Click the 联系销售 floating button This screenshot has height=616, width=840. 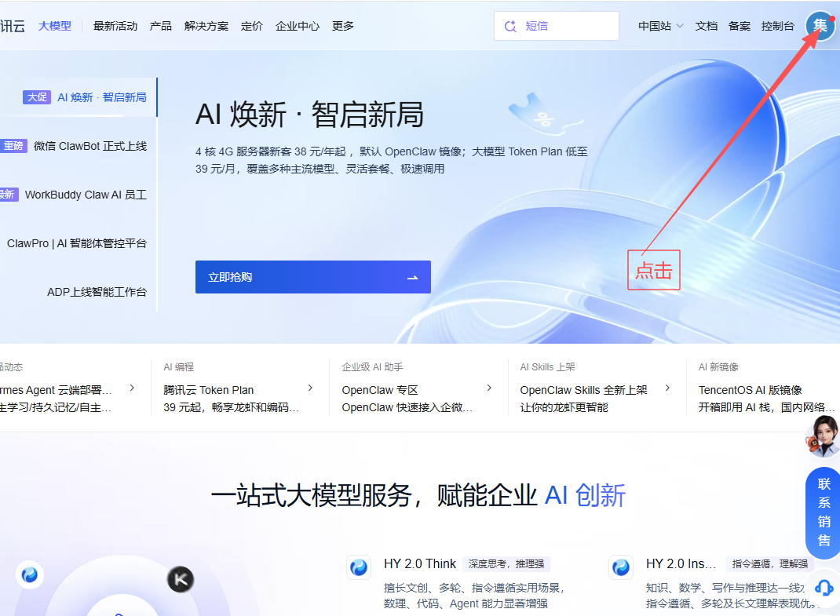(824, 512)
